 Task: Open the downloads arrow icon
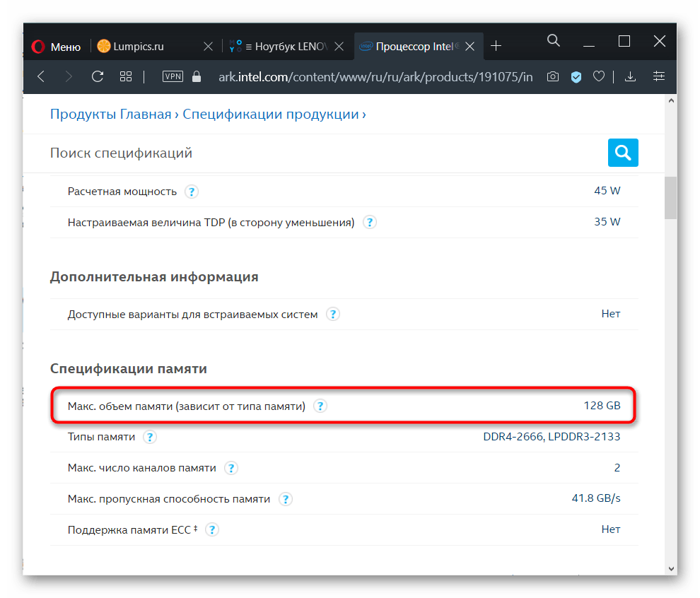pos(630,76)
